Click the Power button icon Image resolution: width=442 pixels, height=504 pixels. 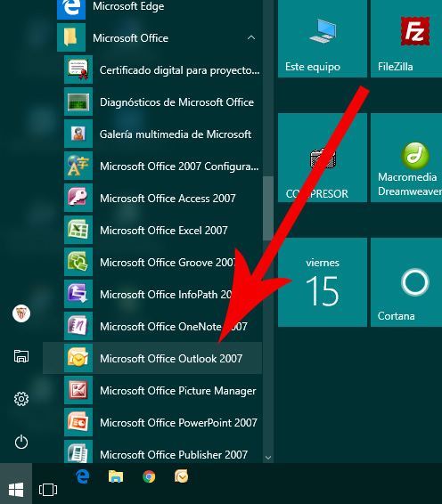[x=21, y=442]
